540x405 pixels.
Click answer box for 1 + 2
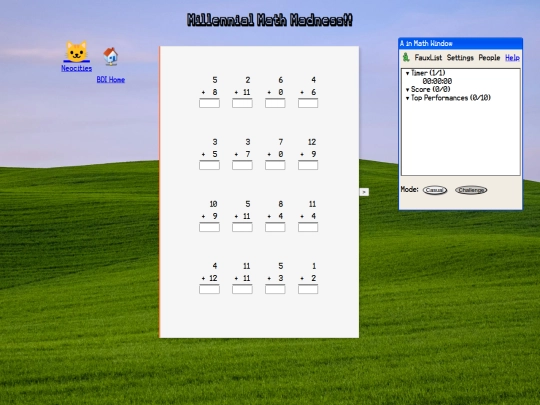[x=308, y=289]
